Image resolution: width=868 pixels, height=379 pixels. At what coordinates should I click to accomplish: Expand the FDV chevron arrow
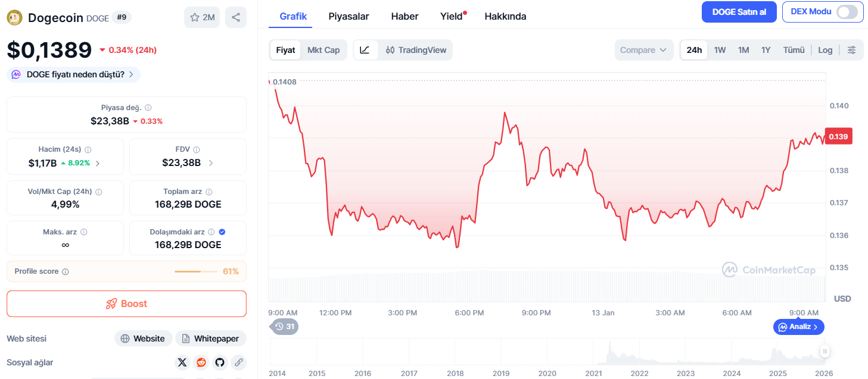coord(210,162)
